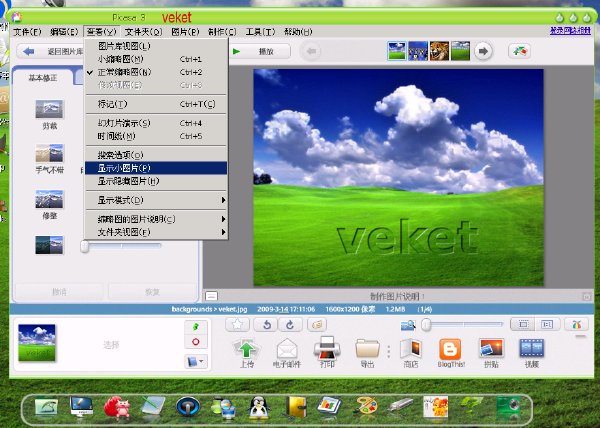Click the 导出 export folder icon
Screen dimensions: 600x428
click(367, 353)
